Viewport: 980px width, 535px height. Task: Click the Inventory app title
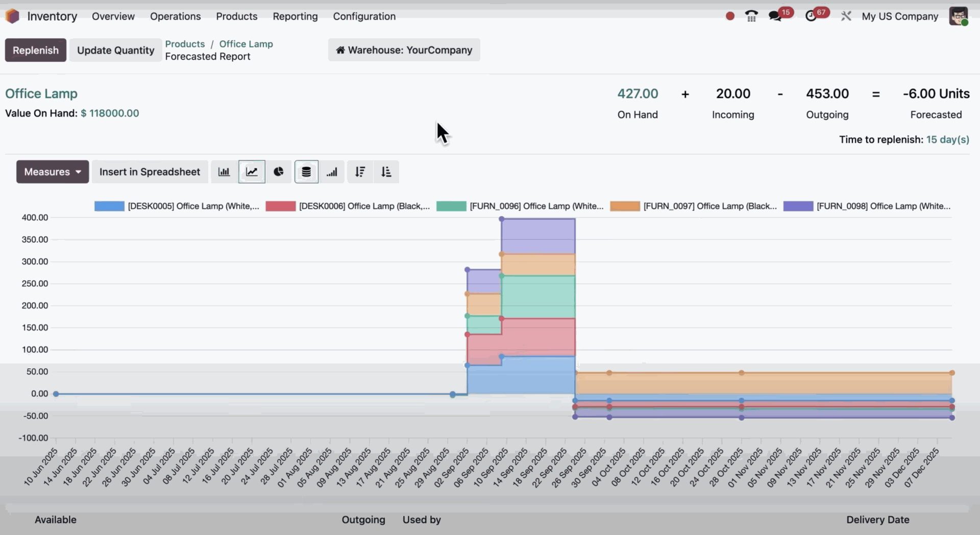pos(52,16)
